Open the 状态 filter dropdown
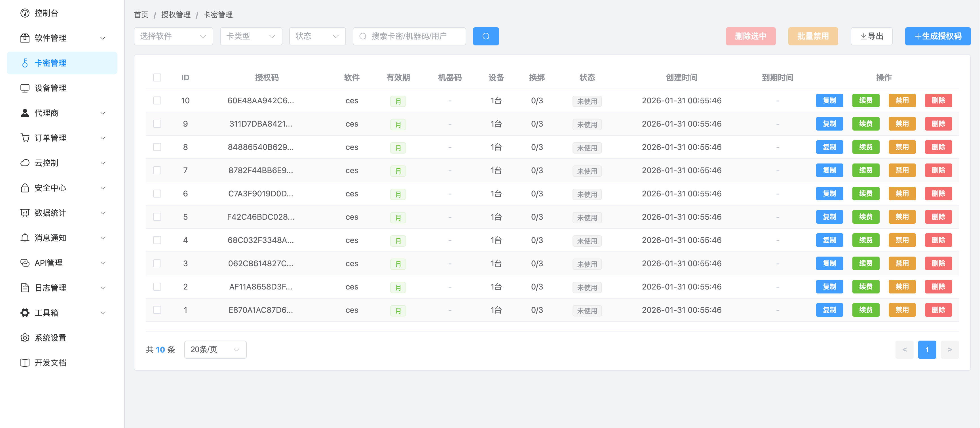Viewport: 980px width, 428px height. pos(317,36)
